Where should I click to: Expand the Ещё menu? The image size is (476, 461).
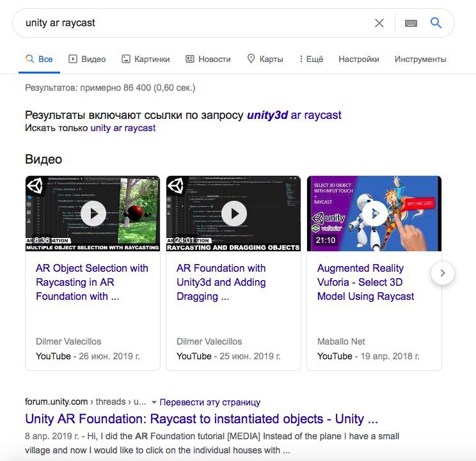(311, 59)
